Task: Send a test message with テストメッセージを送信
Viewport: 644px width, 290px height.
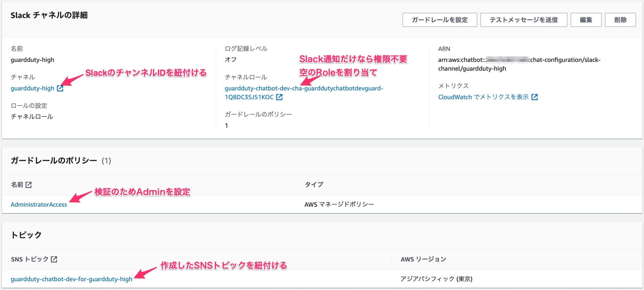Action: click(524, 20)
